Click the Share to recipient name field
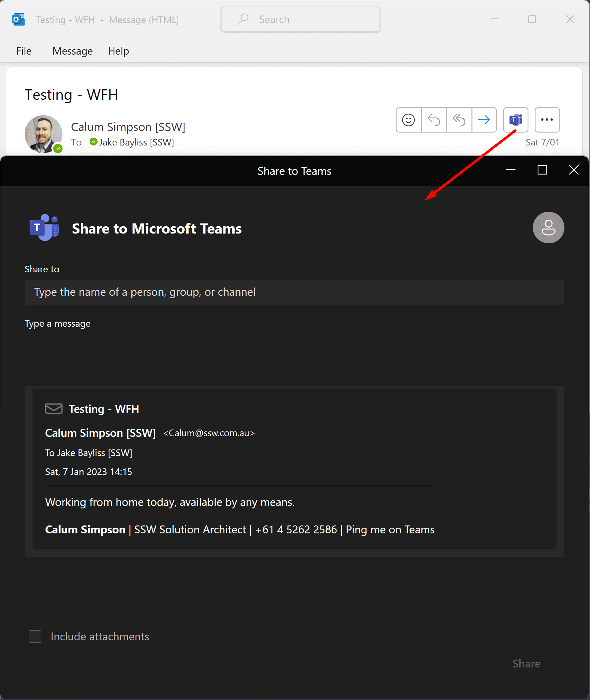This screenshot has width=590, height=700. tap(294, 292)
